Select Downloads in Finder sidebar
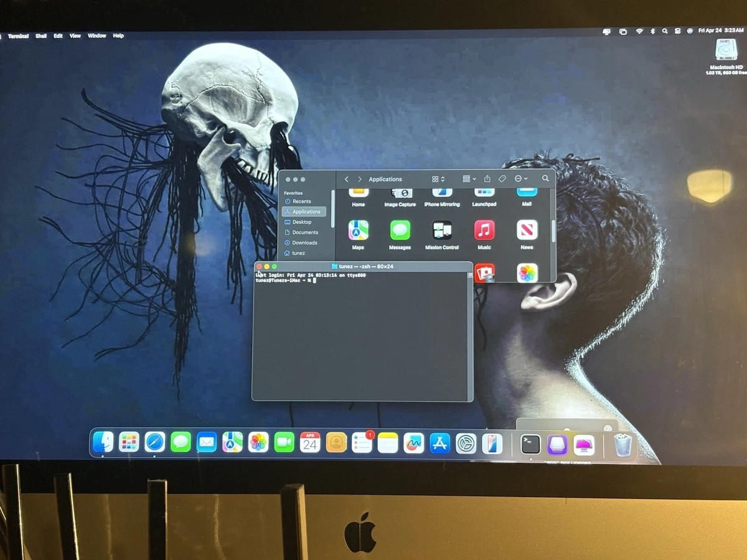747x560 pixels. click(x=304, y=243)
